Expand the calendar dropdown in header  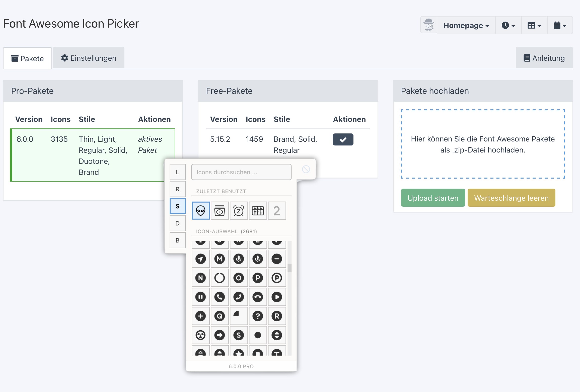point(560,25)
